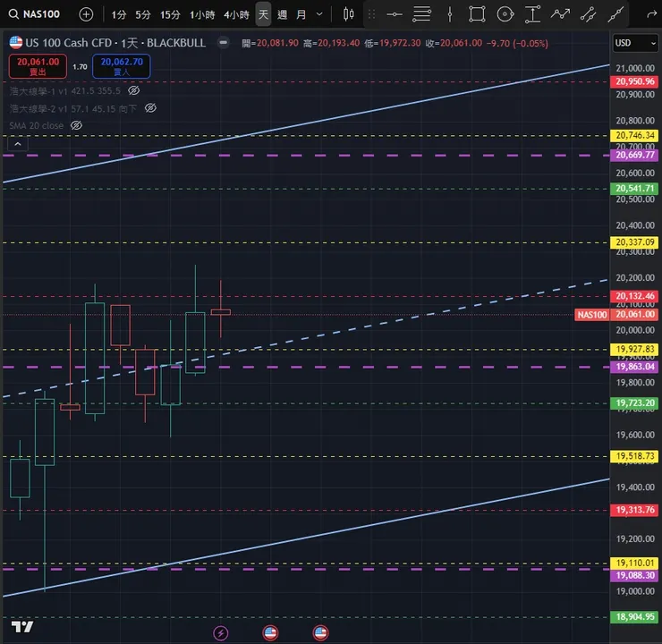Click the 19,723.20 green price label
Screen dimensions: 662x644
click(x=634, y=403)
